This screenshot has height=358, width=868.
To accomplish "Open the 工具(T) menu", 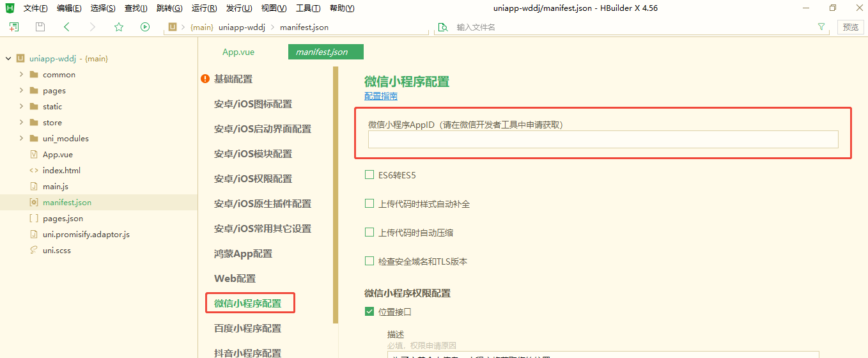I will click(x=308, y=8).
